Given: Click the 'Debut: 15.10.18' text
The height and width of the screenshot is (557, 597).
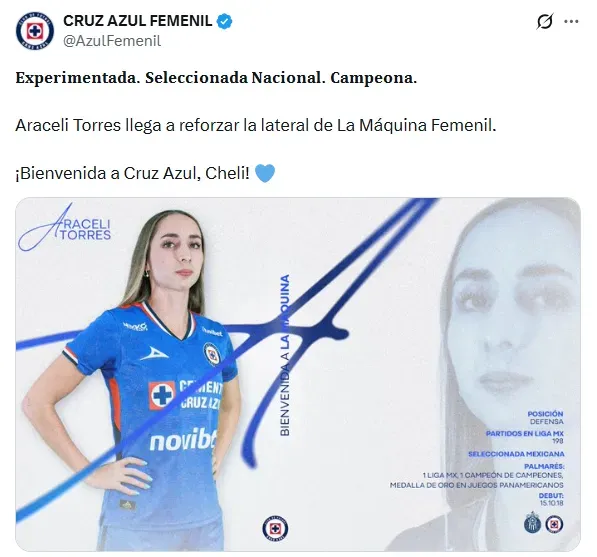Looking at the screenshot, I should 551,499.
